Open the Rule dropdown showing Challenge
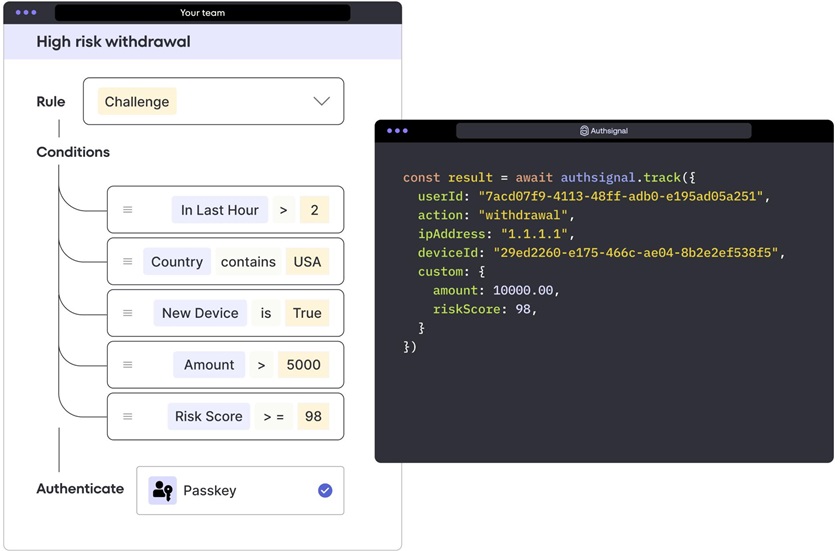Viewport: 840px width, 551px height. pyautogui.click(x=213, y=101)
